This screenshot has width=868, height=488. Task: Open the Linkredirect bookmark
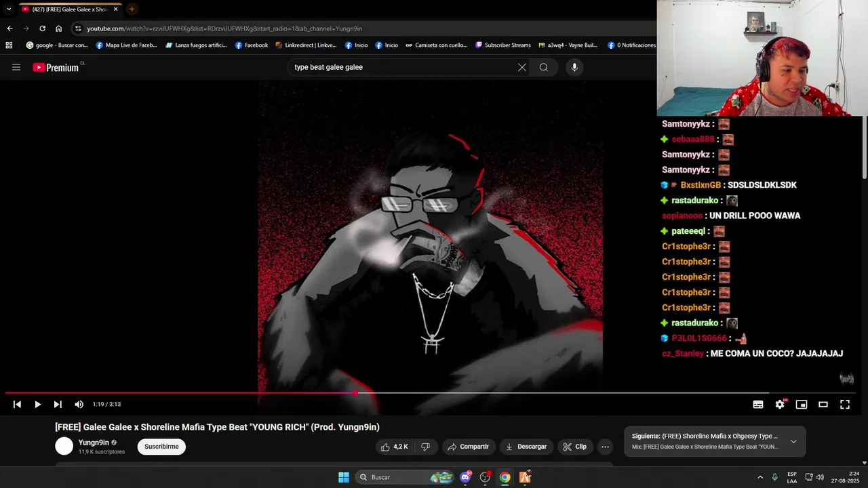point(306,45)
